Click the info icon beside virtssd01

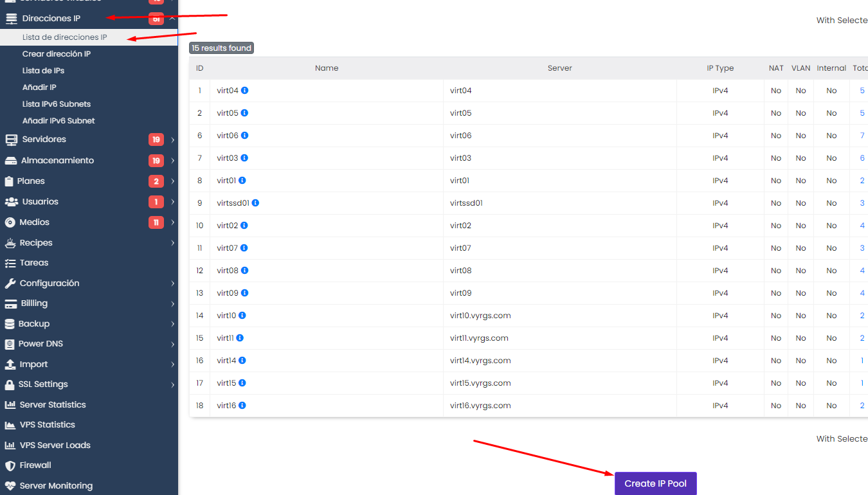[x=255, y=203]
